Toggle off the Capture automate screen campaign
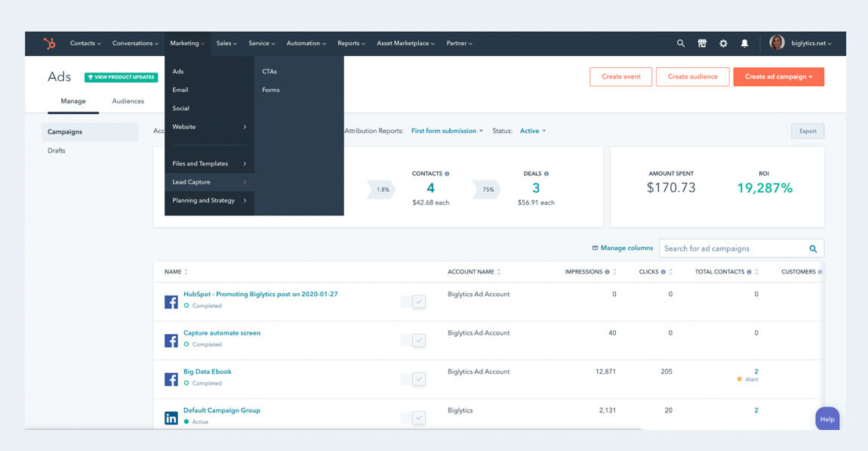868x451 pixels. pos(414,339)
